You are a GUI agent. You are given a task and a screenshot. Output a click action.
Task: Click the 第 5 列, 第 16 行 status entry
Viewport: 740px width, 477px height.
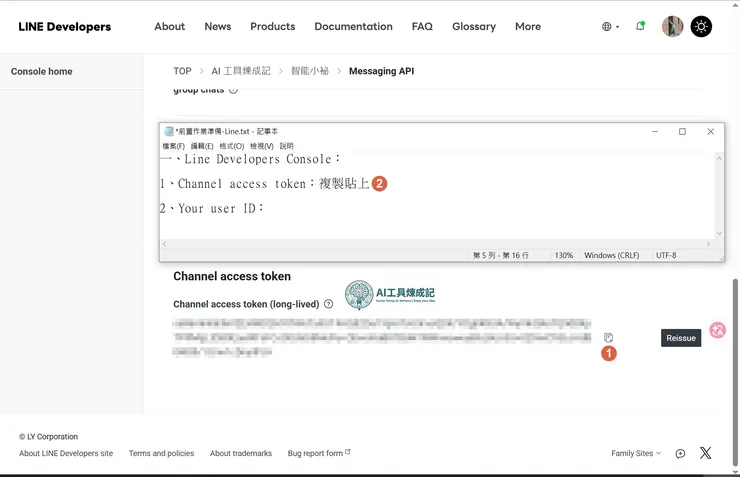click(501, 255)
